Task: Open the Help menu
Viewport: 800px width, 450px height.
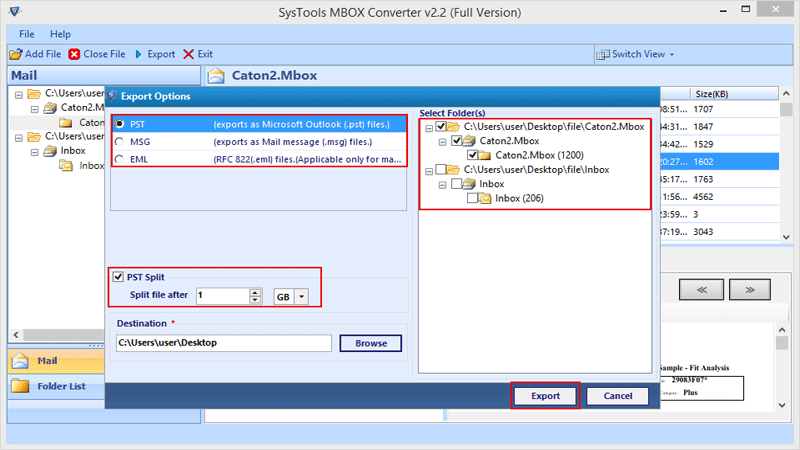Action: 60,34
